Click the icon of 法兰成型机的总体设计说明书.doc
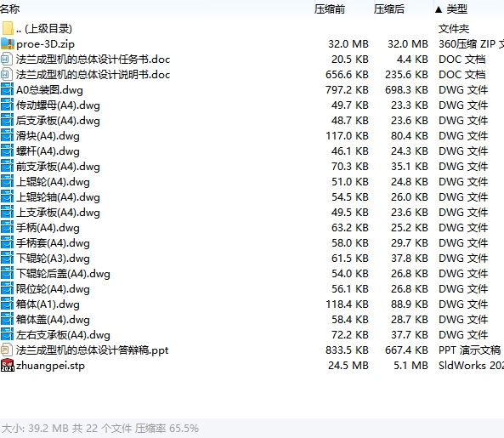 [7, 75]
